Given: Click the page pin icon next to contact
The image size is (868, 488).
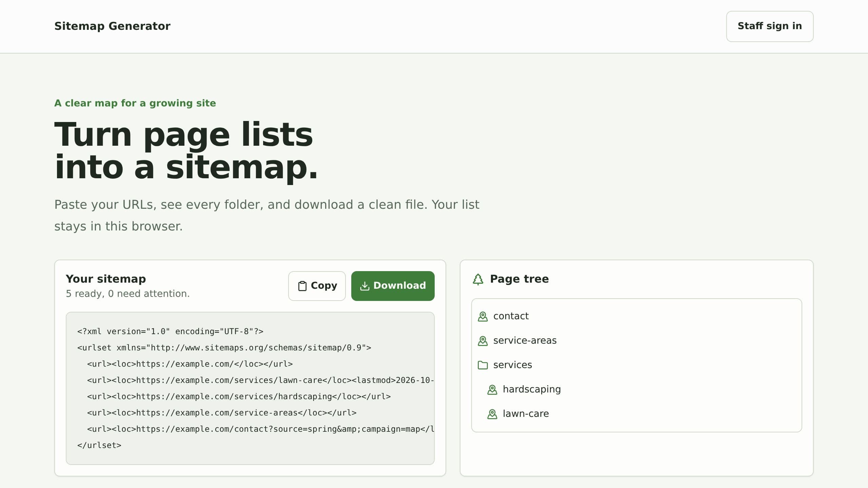Looking at the screenshot, I should click(x=482, y=317).
